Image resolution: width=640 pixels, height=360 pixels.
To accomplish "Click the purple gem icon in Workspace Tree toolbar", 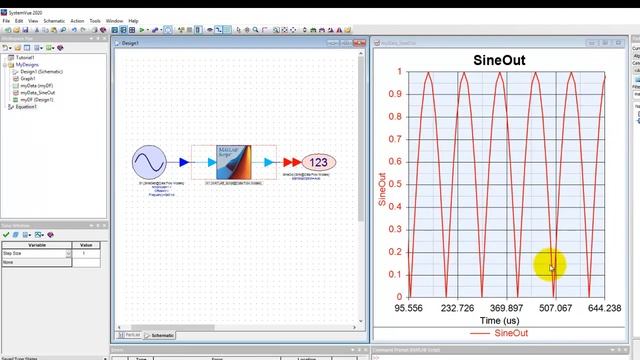I will (x=60, y=48).
